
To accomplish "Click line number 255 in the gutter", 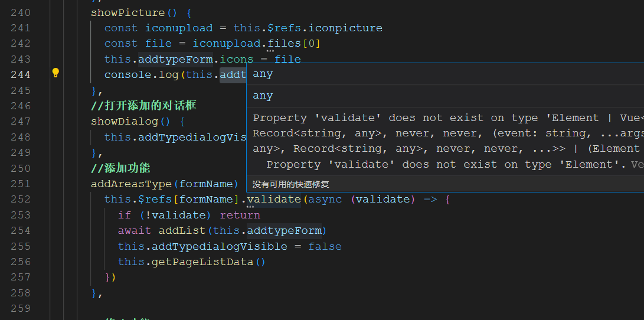I will (x=21, y=246).
